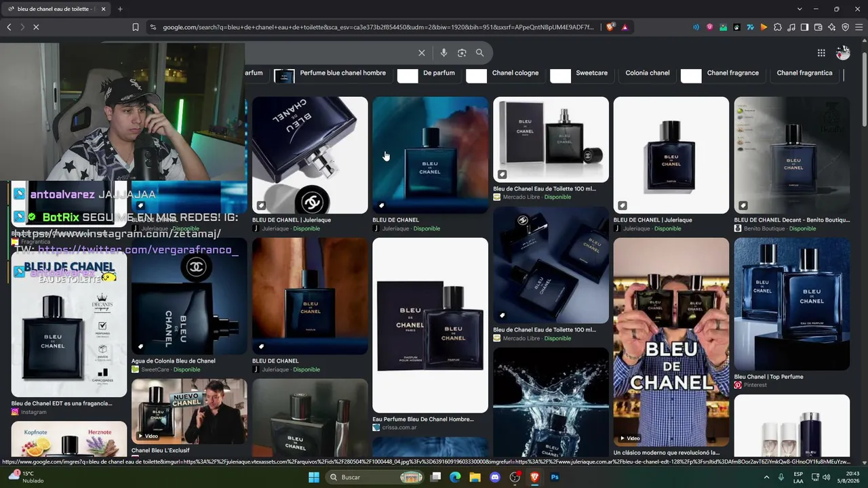This screenshot has height=488, width=868.
Task: Open 'Agua de Colonia Bleu de Chanel' link
Action: pyautogui.click(x=174, y=361)
